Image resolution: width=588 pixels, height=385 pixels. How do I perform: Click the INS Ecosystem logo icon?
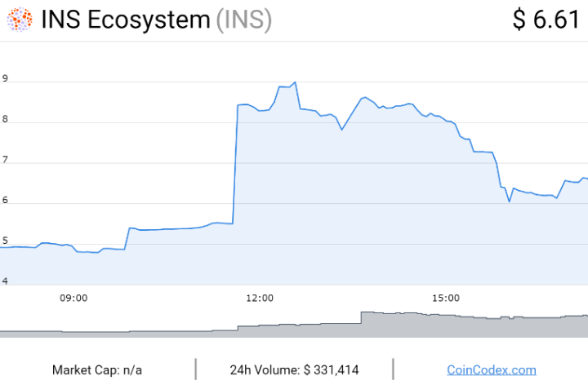[20, 19]
